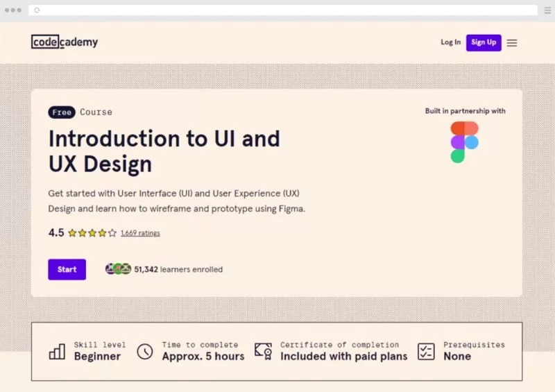Click the browser address bar
Image resolution: width=555 pixels, height=392 pixels.
point(283,10)
